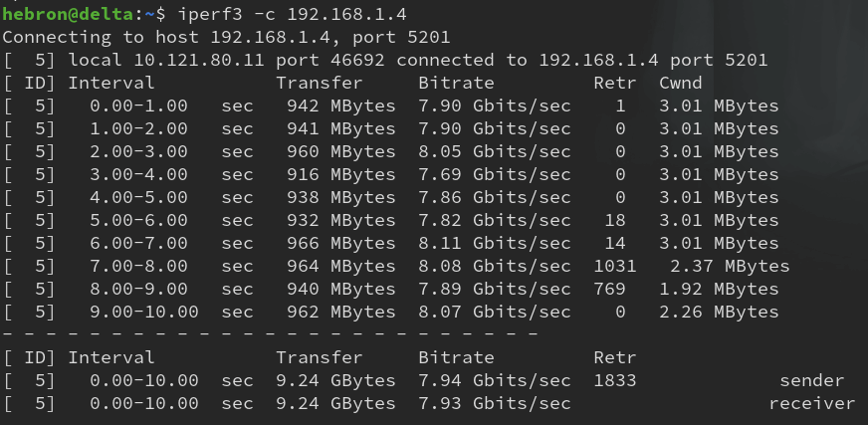The width and height of the screenshot is (868, 425).
Task: Click the word 'sender' in the summary
Action: [811, 381]
